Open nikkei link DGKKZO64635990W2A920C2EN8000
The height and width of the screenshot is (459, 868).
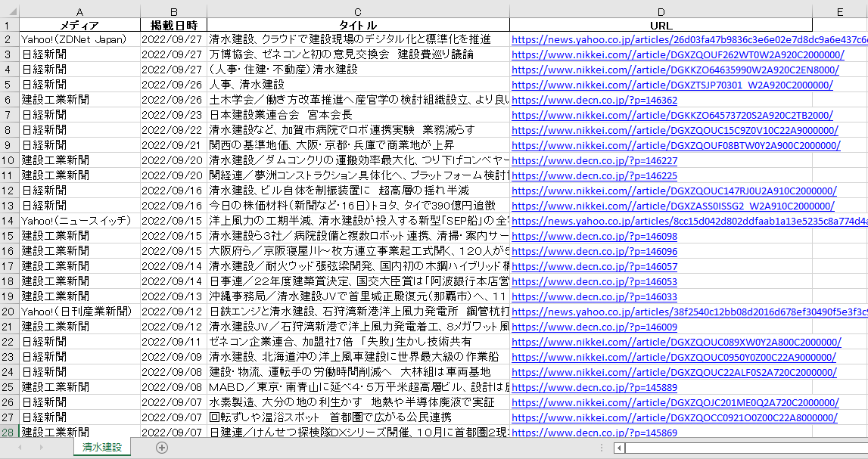tap(675, 70)
